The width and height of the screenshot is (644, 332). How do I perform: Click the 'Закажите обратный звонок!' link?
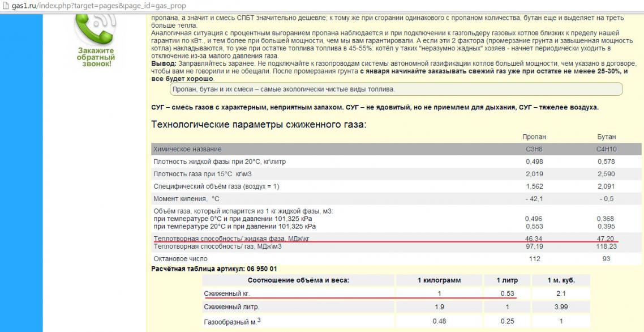pos(95,58)
